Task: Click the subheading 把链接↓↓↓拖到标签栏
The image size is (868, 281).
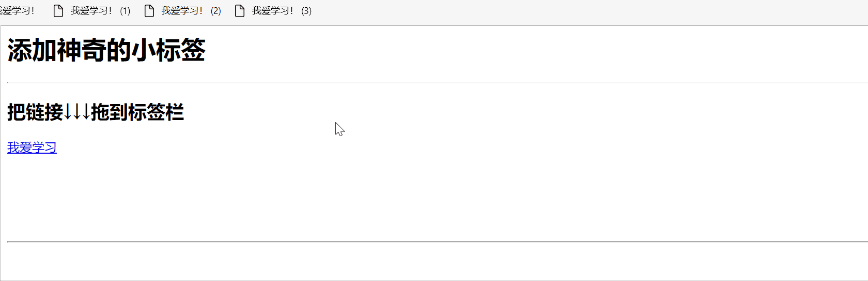Action: tap(96, 112)
